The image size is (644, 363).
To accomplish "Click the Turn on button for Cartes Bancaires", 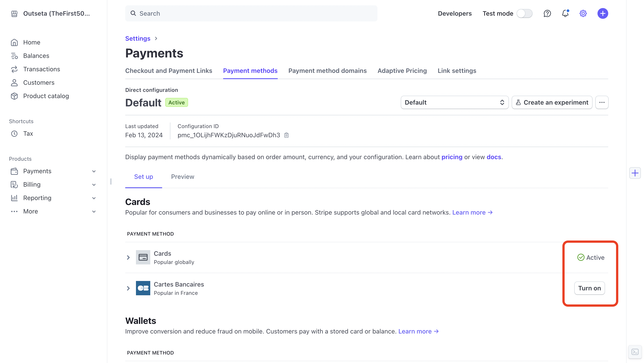I will (x=589, y=288).
